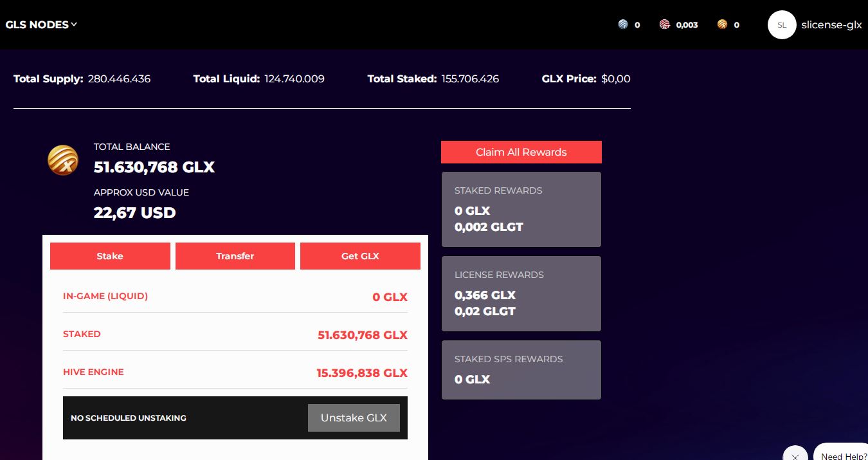Click the total balance 51.630,768 GLX

(x=154, y=167)
